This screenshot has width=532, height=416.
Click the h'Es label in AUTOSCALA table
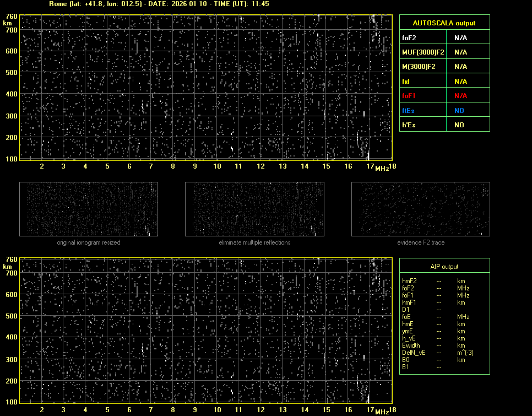tap(409, 125)
